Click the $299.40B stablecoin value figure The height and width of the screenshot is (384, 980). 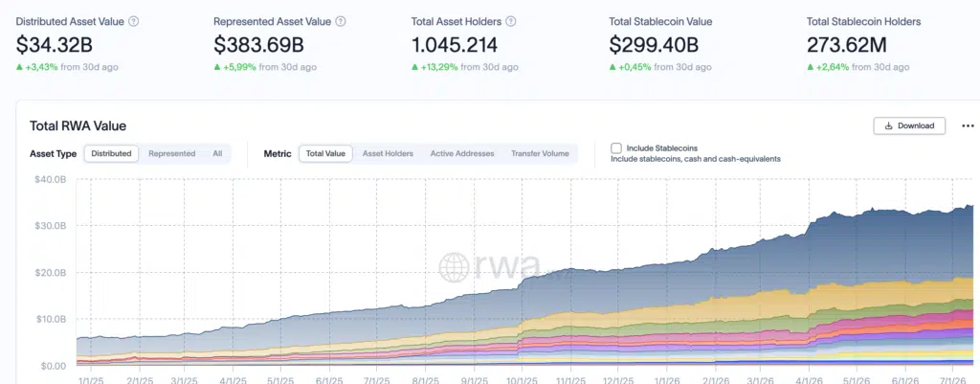[654, 45]
